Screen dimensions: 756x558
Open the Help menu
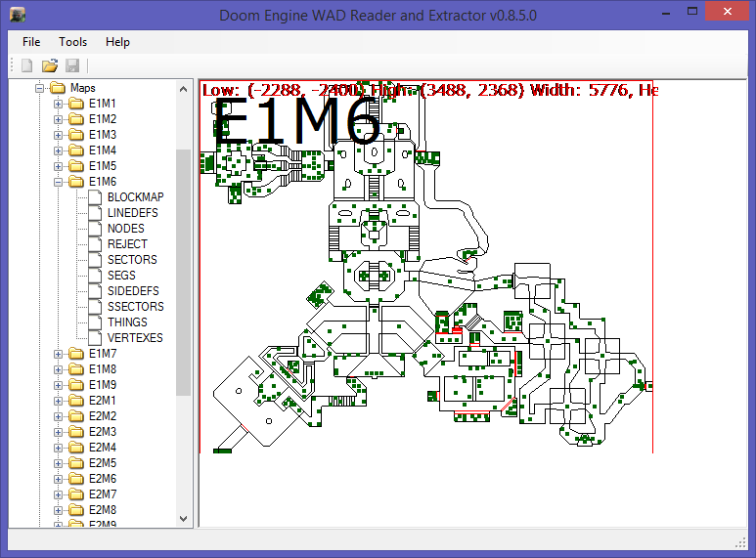coord(117,42)
